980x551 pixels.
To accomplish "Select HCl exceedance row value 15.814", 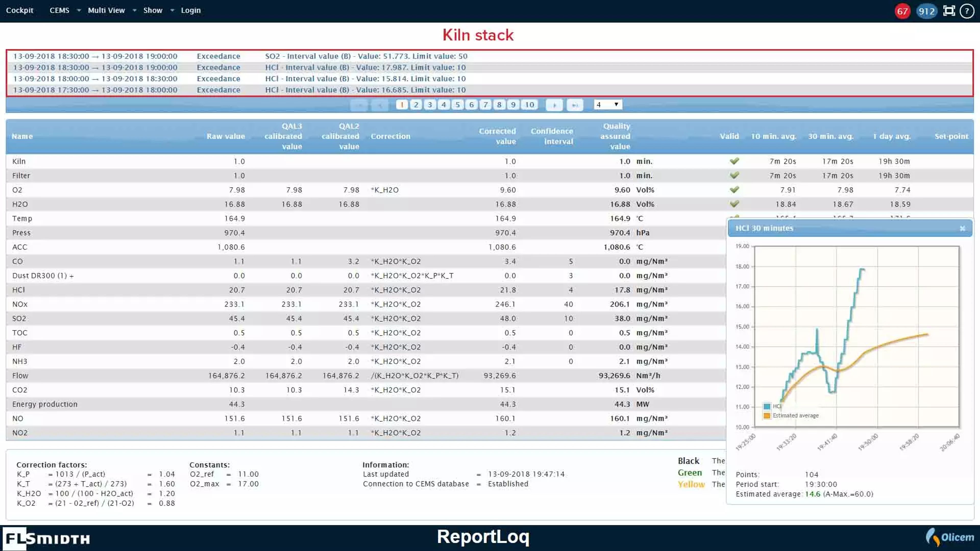I will pyautogui.click(x=490, y=79).
